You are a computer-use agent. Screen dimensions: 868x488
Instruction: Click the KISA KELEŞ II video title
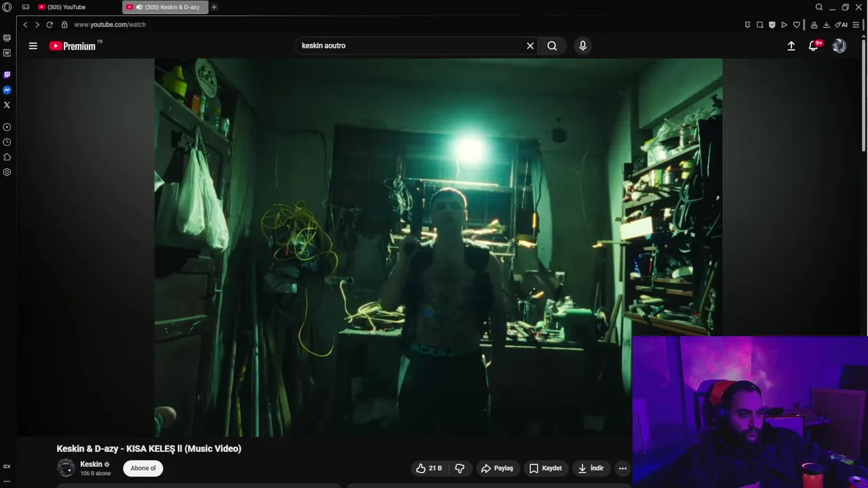[149, 449]
